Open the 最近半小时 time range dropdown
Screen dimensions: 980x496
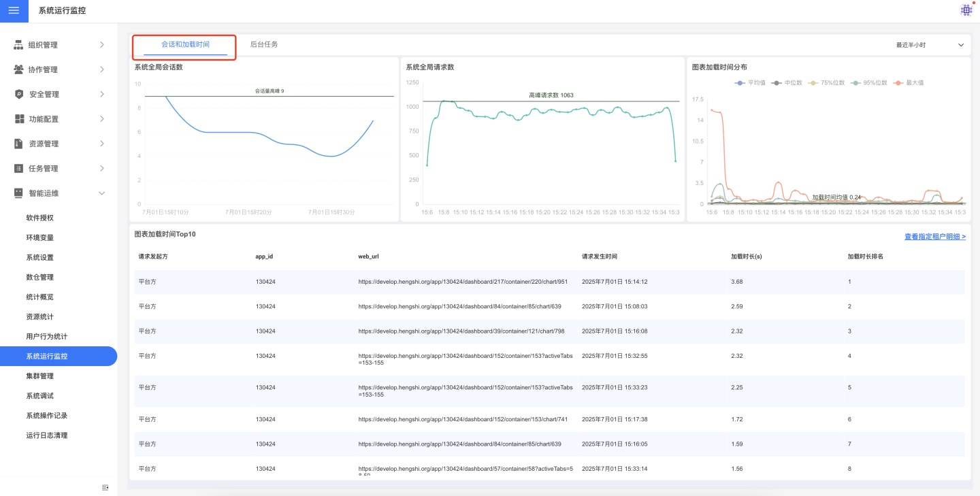tap(930, 45)
